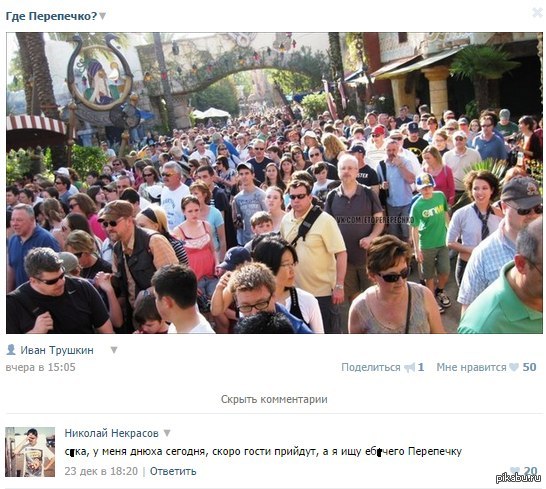
Task: Click the '23 дек в 18:20' comment date
Action: [101, 471]
